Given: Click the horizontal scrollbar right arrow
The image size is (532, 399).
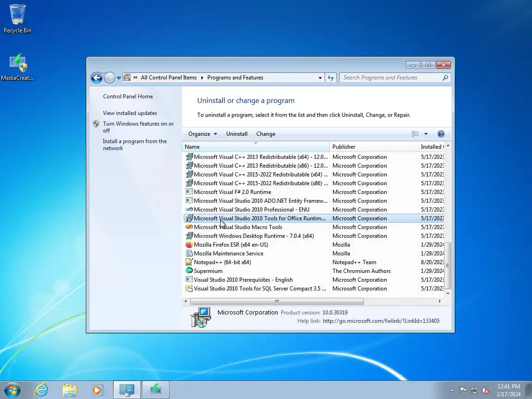Looking at the screenshot, I should tap(440, 301).
